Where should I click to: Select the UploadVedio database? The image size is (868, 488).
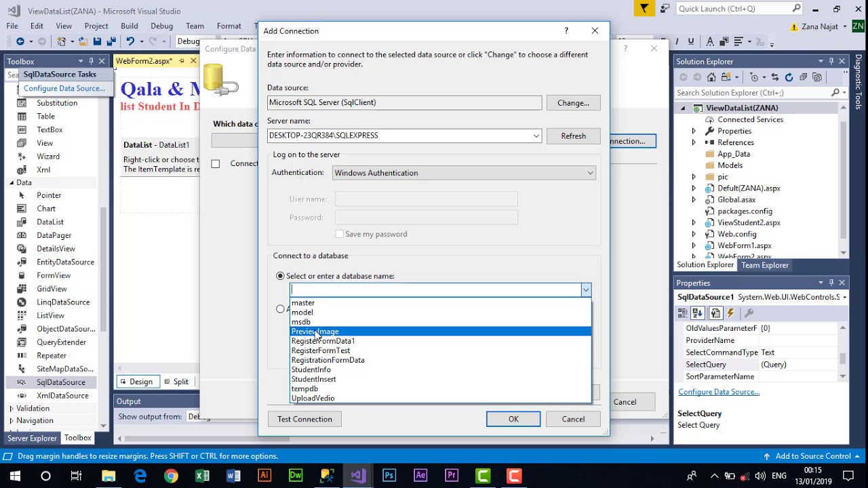pyautogui.click(x=441, y=398)
